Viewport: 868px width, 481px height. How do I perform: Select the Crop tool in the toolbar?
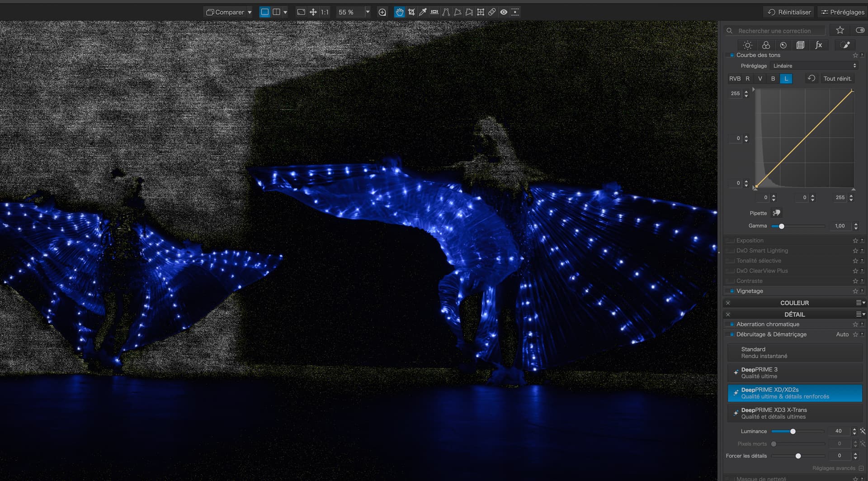(411, 12)
